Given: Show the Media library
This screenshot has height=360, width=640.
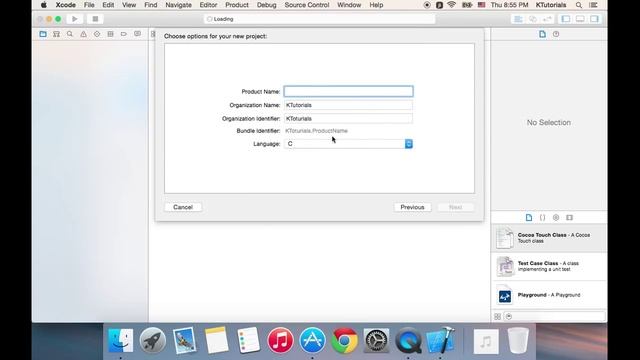Looking at the screenshot, I should coord(569,218).
